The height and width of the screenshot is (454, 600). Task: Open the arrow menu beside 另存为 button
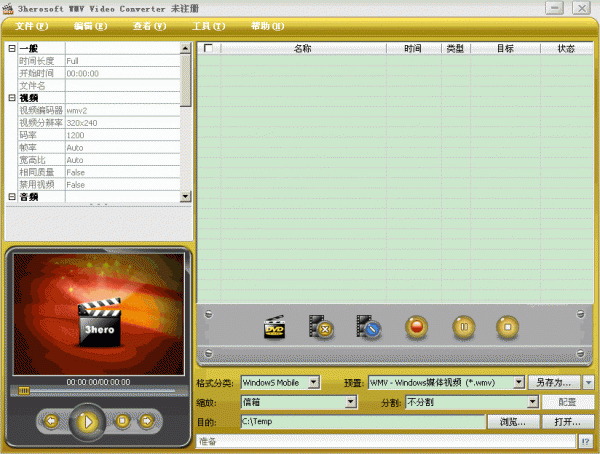[588, 382]
